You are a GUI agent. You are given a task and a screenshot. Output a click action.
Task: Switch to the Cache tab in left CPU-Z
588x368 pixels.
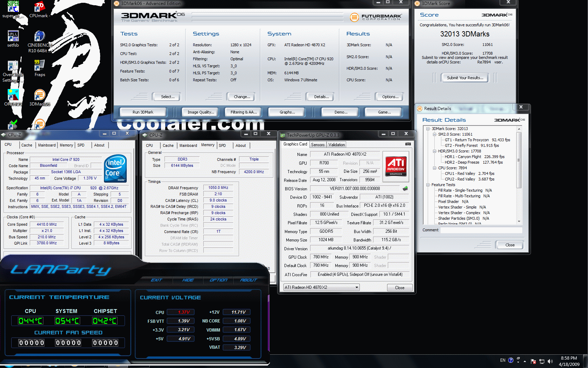[x=27, y=145]
